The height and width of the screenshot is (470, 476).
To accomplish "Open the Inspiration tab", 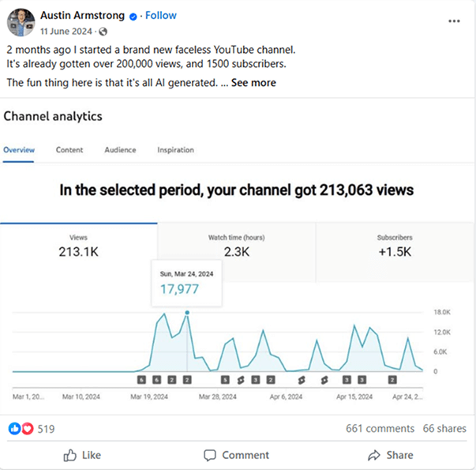I will point(175,150).
